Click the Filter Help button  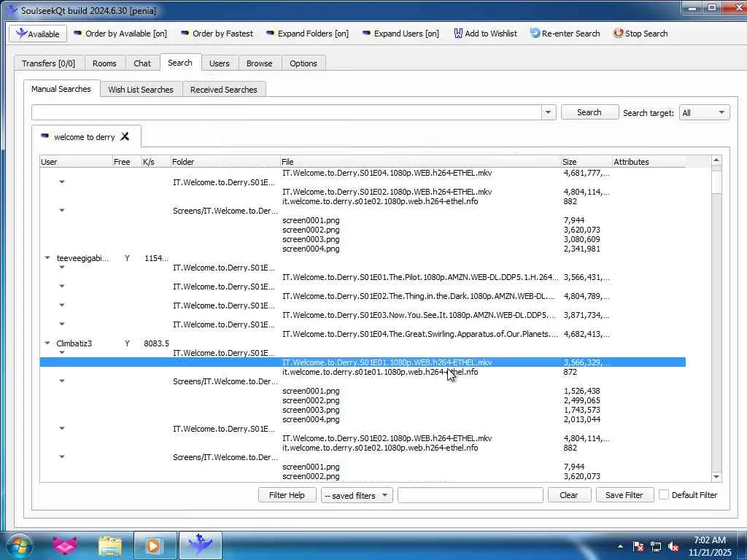point(287,495)
